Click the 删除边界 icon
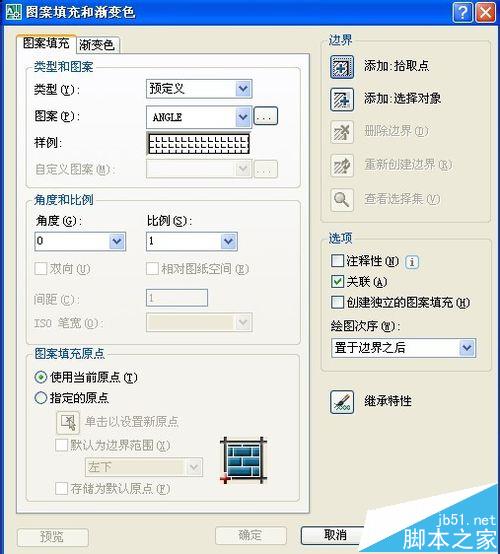 tap(342, 132)
